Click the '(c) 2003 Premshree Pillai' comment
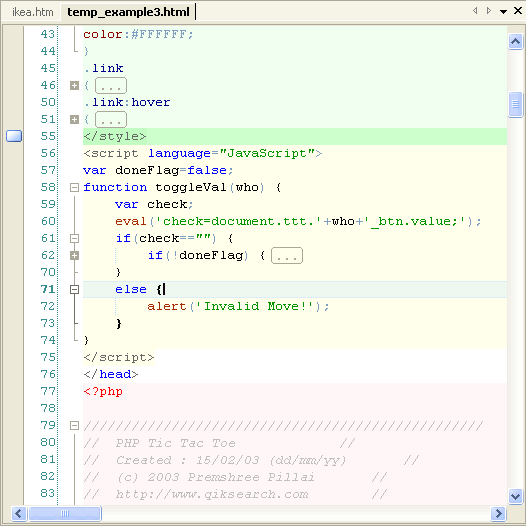Viewport: 526px width, 526px height. click(216, 477)
